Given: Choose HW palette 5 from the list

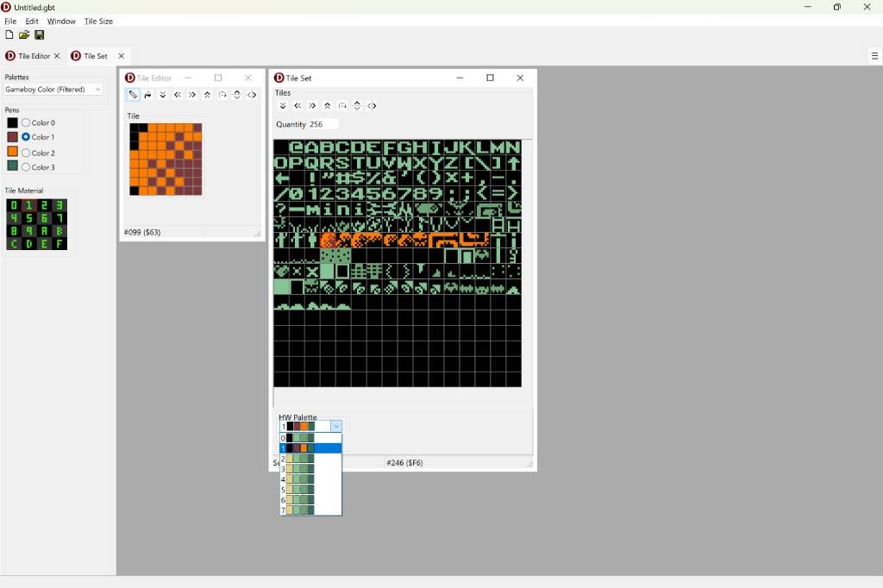Looking at the screenshot, I should [310, 490].
